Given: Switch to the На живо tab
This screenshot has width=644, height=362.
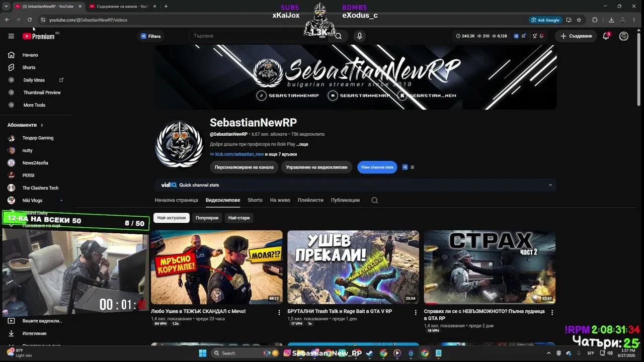Looking at the screenshot, I should click(x=280, y=200).
